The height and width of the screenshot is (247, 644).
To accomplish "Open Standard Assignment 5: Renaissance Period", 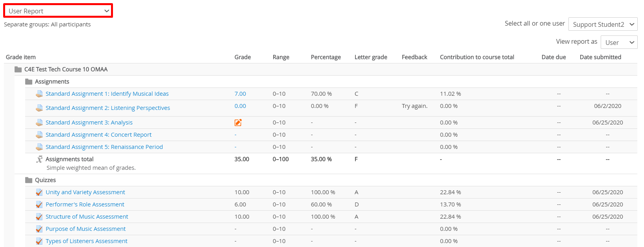I will click(x=104, y=147).
